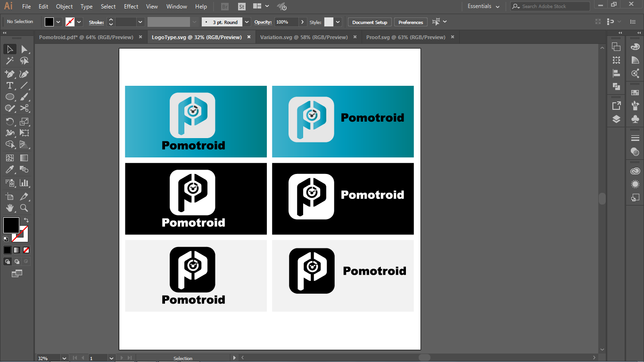Select the Direct Selection tool
644x362 pixels.
point(25,49)
